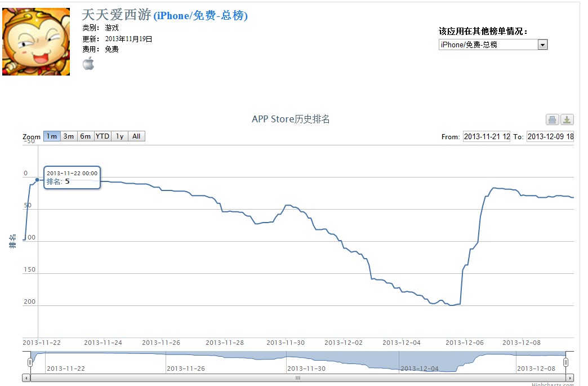588x386 pixels.
Task: Click the navigator's right range handle
Action: (x=565, y=362)
